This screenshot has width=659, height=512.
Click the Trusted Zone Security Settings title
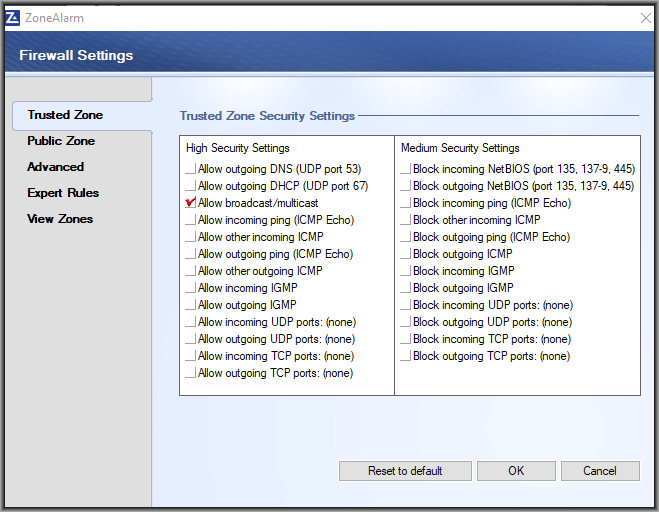267,116
